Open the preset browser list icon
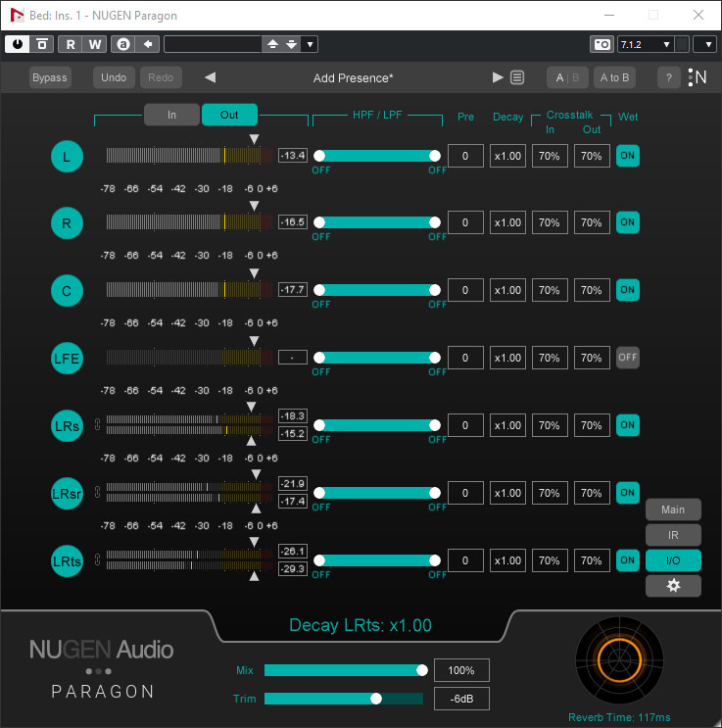Screen dimensions: 722x728 (517, 77)
